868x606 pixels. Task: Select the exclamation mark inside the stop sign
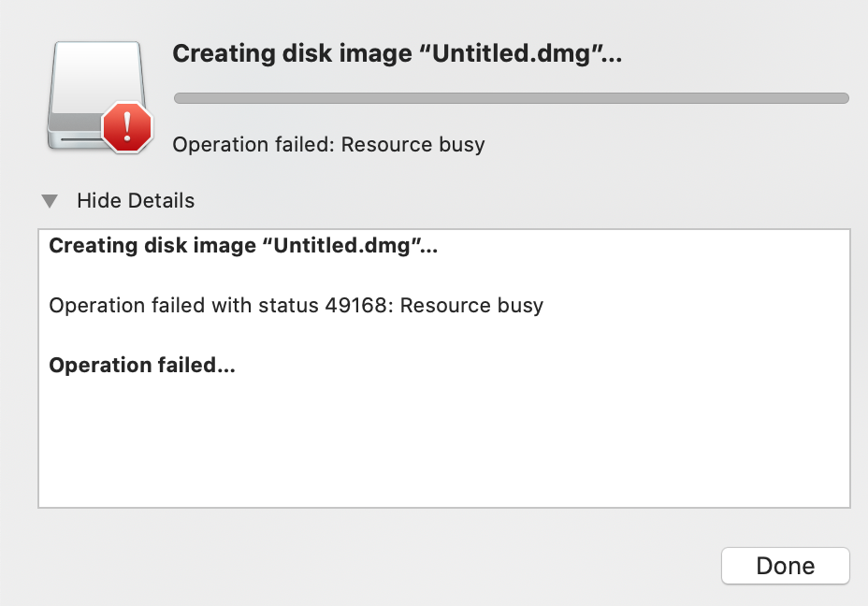coord(126,126)
